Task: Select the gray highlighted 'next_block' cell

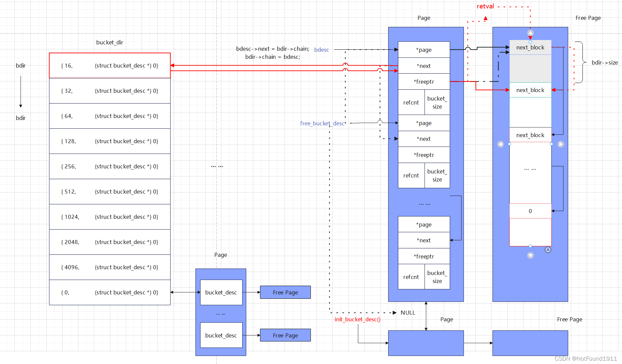Action: tap(530, 47)
